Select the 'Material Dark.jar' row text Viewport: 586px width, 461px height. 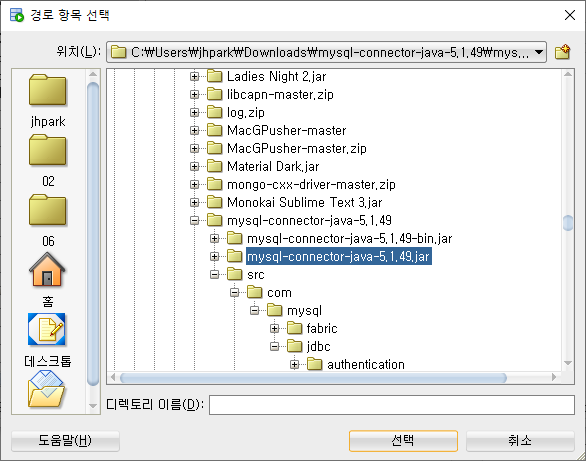click(x=273, y=167)
